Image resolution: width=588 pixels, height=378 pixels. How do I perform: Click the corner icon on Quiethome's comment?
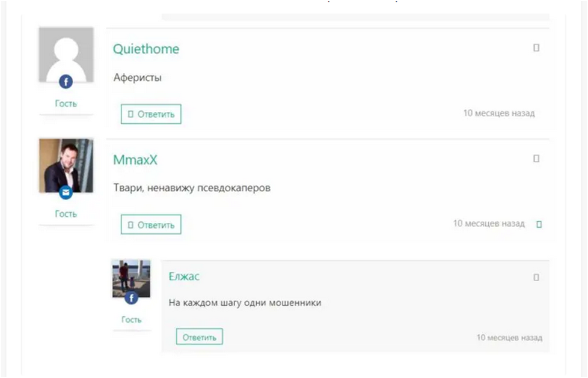(x=536, y=47)
